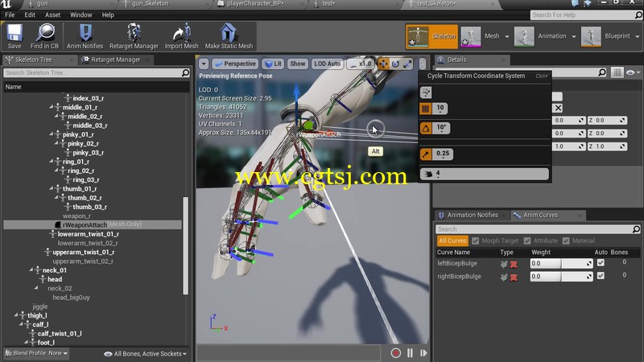Open the Edit menu
Viewport: 644px width, 362px height.
pyautogui.click(x=30, y=14)
